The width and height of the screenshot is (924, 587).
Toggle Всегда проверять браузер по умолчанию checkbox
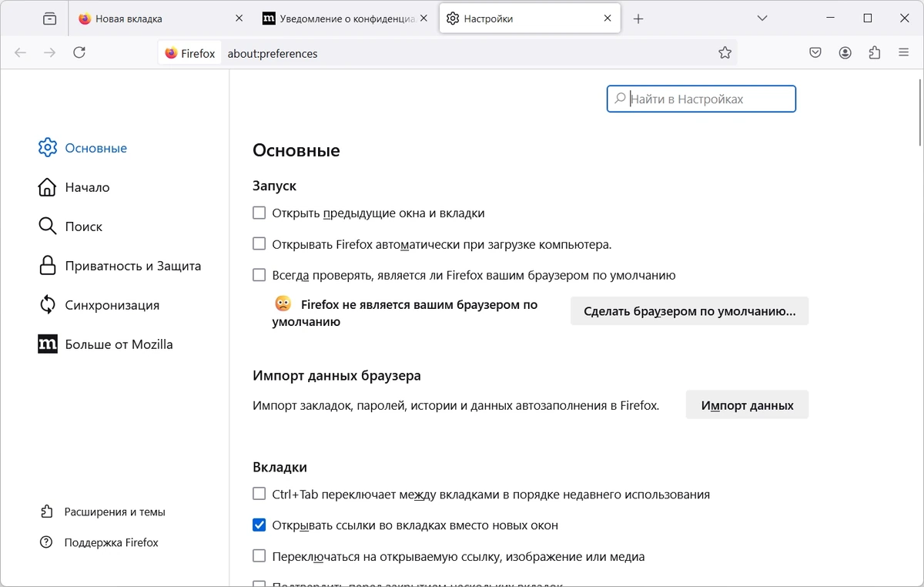coord(259,275)
